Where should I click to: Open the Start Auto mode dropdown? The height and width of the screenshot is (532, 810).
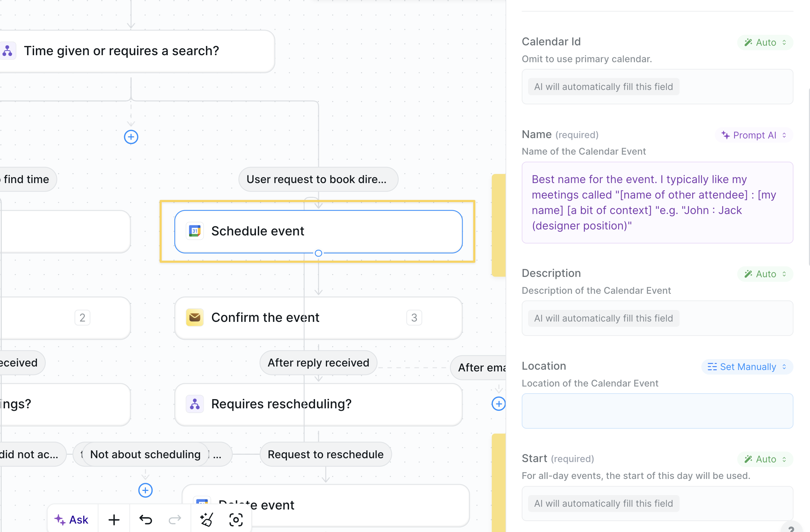pyautogui.click(x=765, y=459)
